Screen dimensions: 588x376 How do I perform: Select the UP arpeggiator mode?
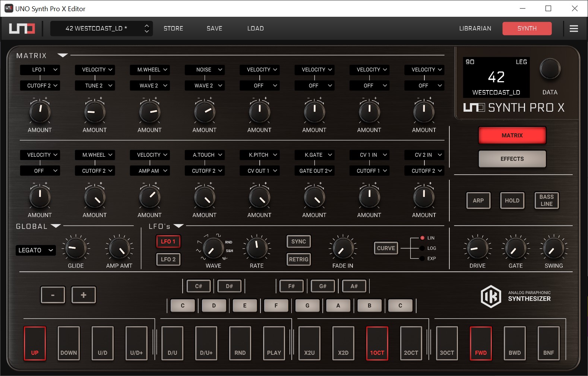[x=35, y=343]
